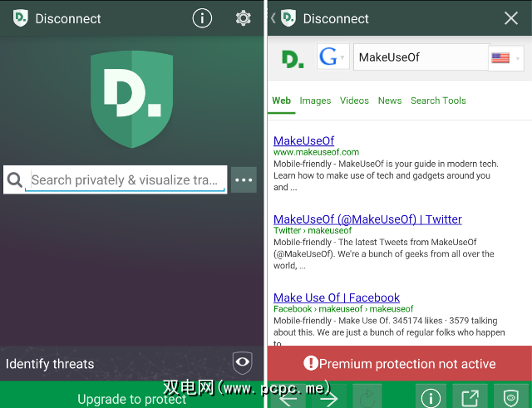The width and height of the screenshot is (532, 408).
Task: Go back with the left arrow button
Action: [x=289, y=397]
